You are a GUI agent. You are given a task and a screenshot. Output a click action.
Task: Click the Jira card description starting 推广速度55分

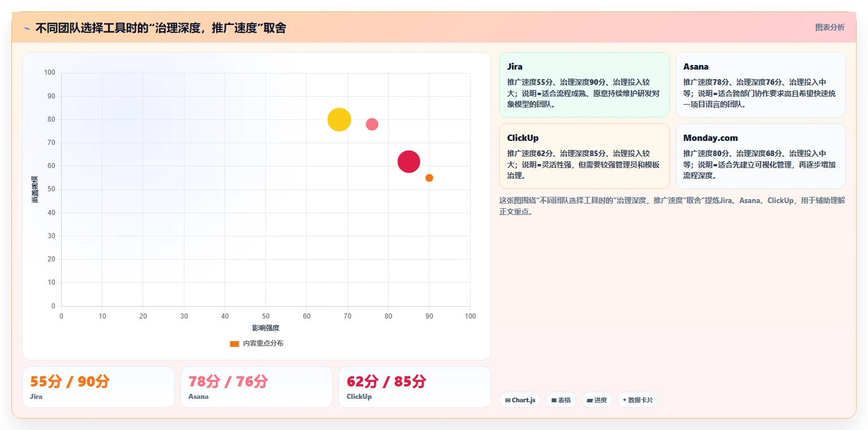[584, 93]
